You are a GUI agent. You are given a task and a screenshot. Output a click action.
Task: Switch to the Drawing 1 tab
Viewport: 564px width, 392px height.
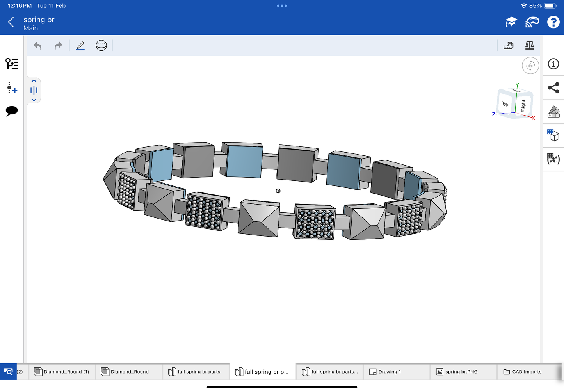(x=389, y=372)
